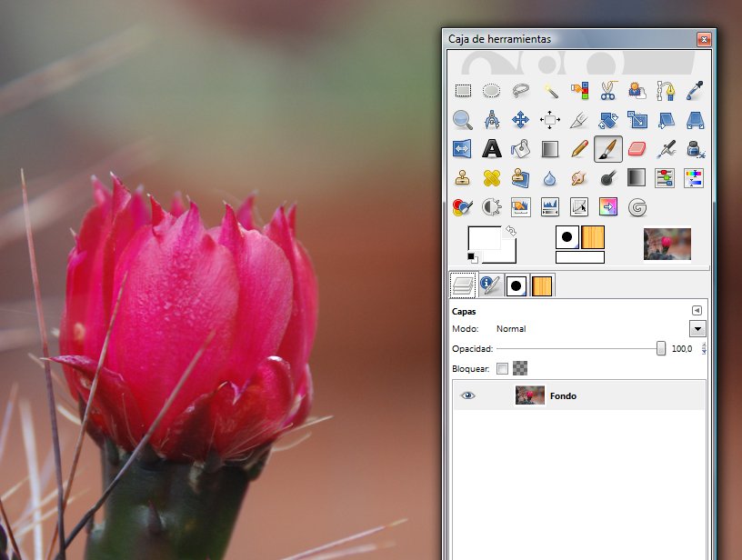Select the Fuzzy Select magic wand tool
This screenshot has width=742, height=560.
coord(550,91)
